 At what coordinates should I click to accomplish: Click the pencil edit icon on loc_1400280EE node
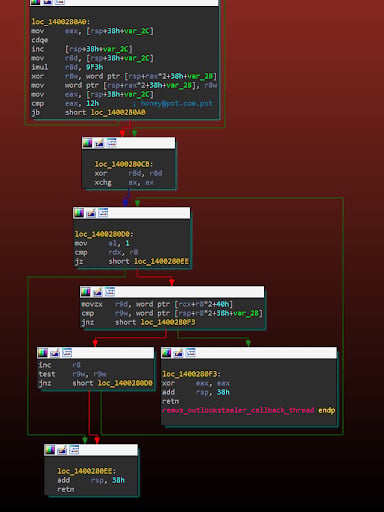tap(62, 450)
